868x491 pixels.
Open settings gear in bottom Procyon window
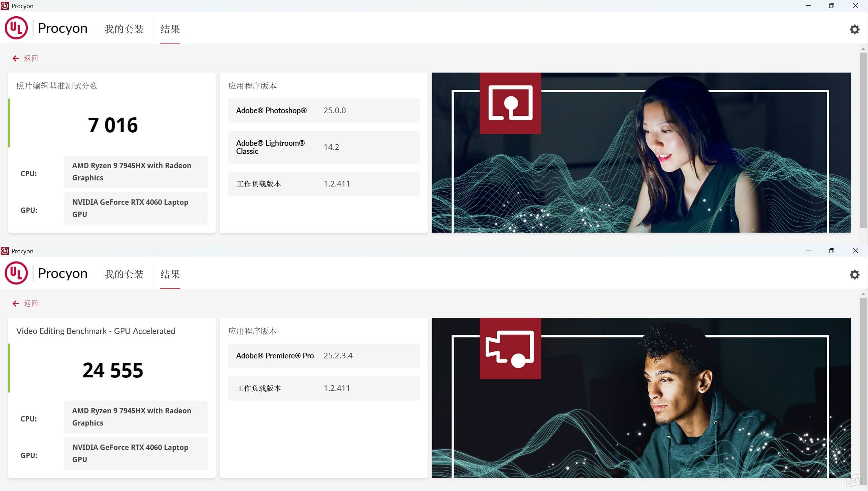[854, 275]
